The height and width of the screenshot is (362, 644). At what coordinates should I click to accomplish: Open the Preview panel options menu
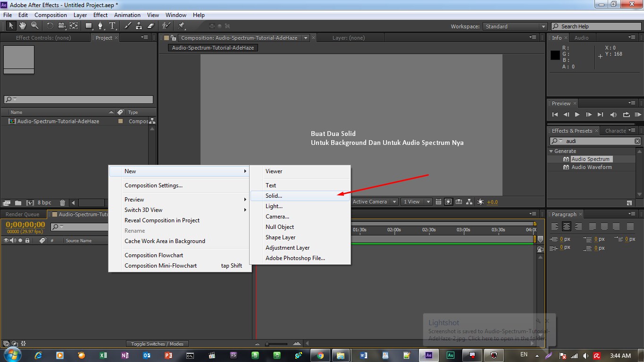[632, 103]
